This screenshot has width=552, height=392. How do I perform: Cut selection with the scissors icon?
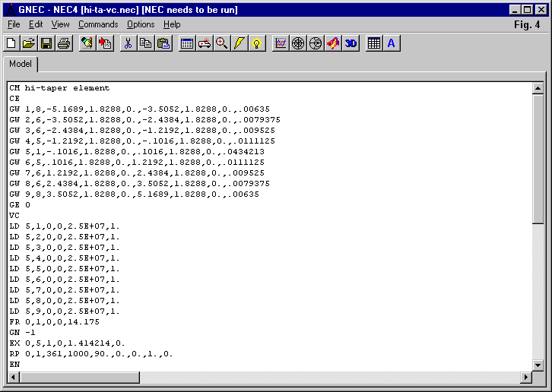click(x=128, y=43)
